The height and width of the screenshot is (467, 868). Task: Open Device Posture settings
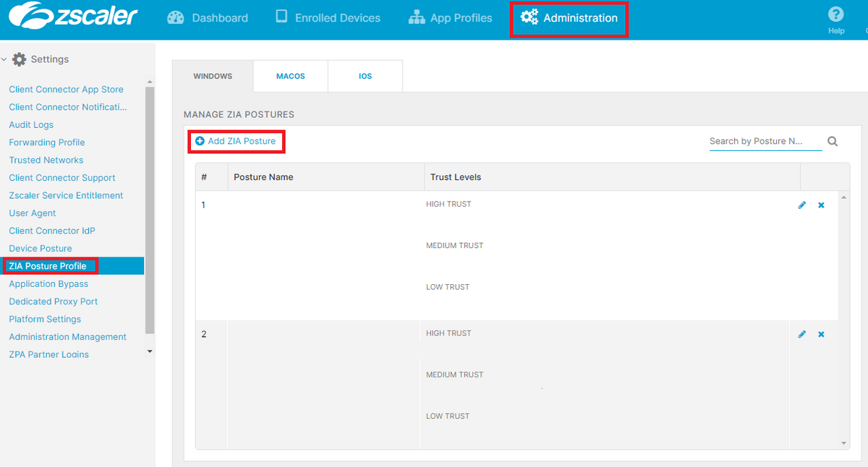click(x=41, y=249)
